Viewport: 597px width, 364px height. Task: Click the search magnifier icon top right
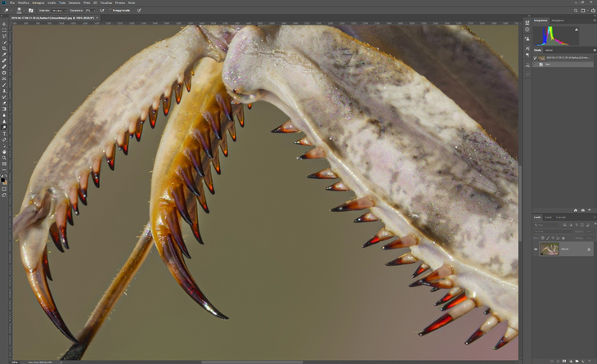(x=574, y=10)
